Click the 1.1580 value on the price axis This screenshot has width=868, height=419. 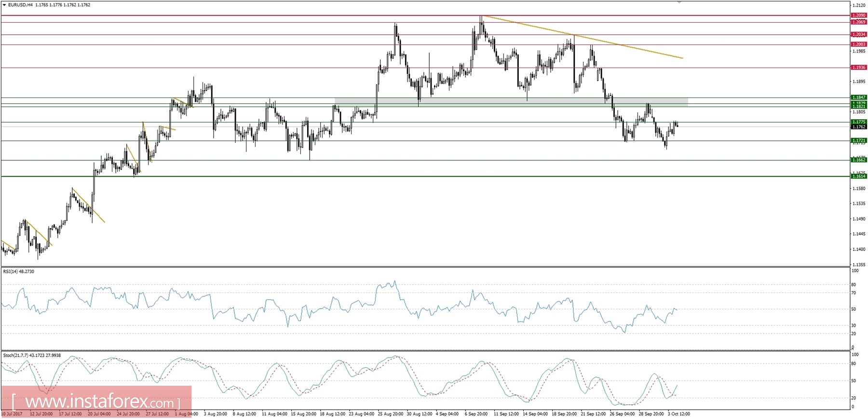coord(858,188)
